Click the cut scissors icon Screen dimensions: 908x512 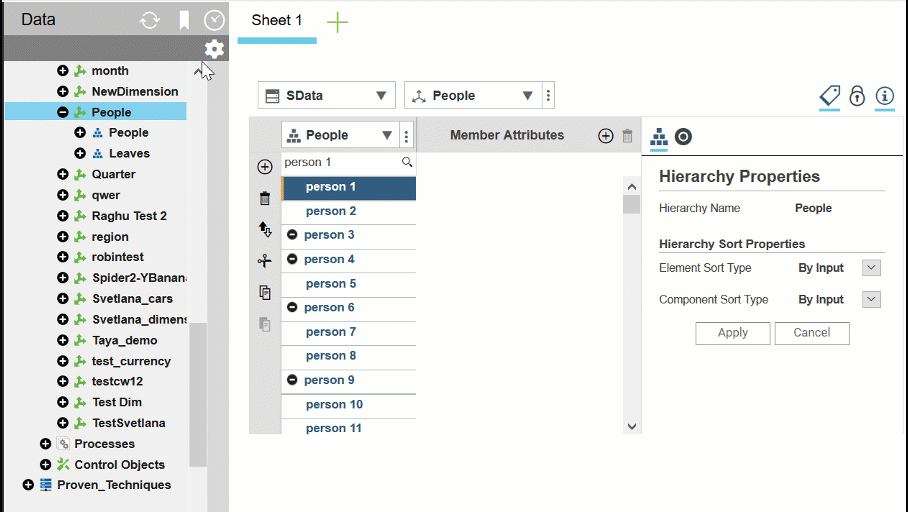[x=265, y=261]
